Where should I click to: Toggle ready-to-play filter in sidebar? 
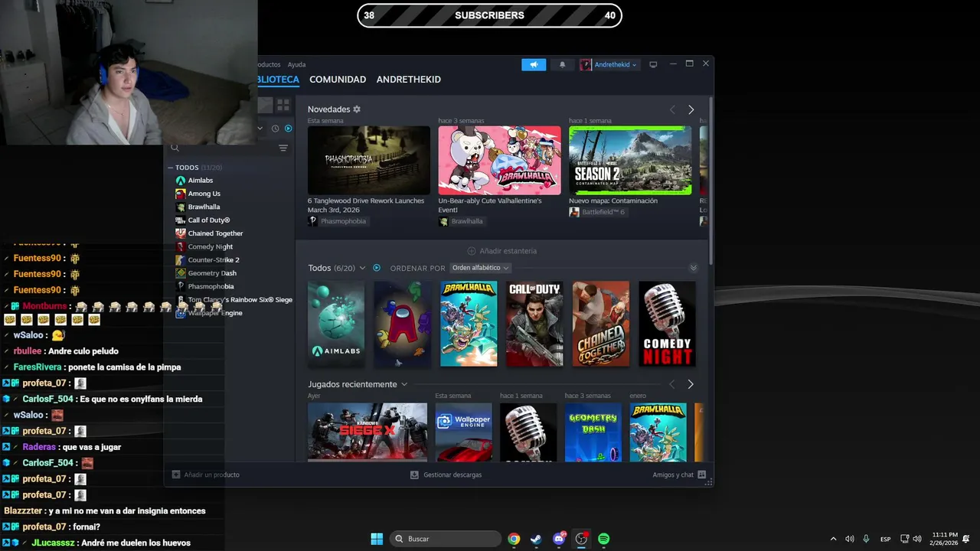pos(289,129)
